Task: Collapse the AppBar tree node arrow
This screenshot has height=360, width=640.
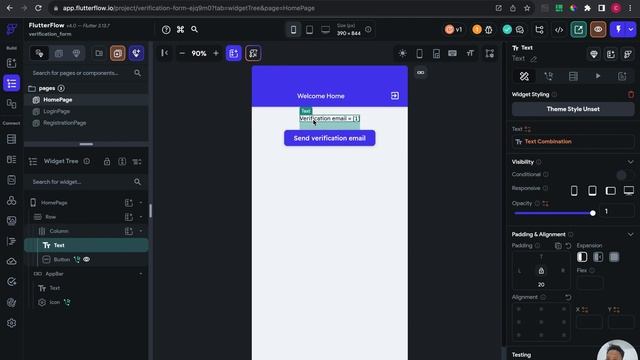Action: pos(141,274)
